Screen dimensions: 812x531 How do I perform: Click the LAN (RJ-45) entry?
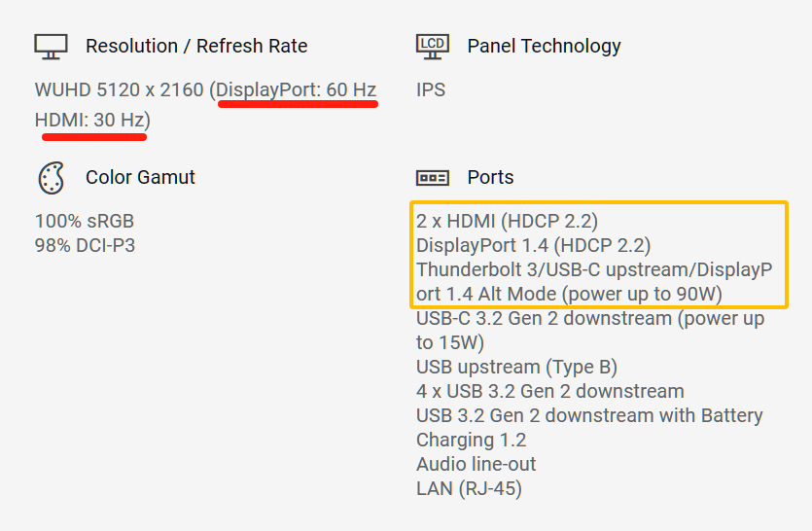click(x=469, y=488)
